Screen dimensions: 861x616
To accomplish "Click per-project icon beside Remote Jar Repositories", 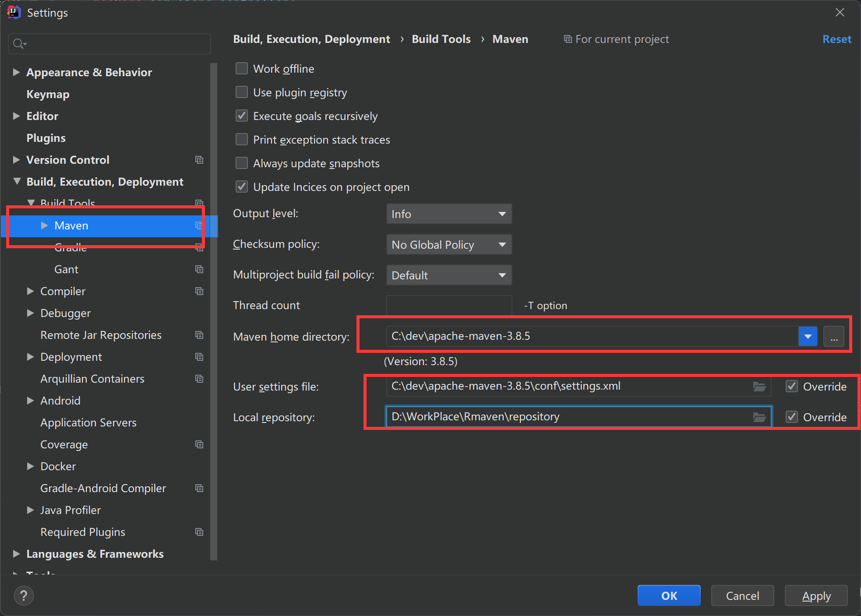I will tap(199, 335).
